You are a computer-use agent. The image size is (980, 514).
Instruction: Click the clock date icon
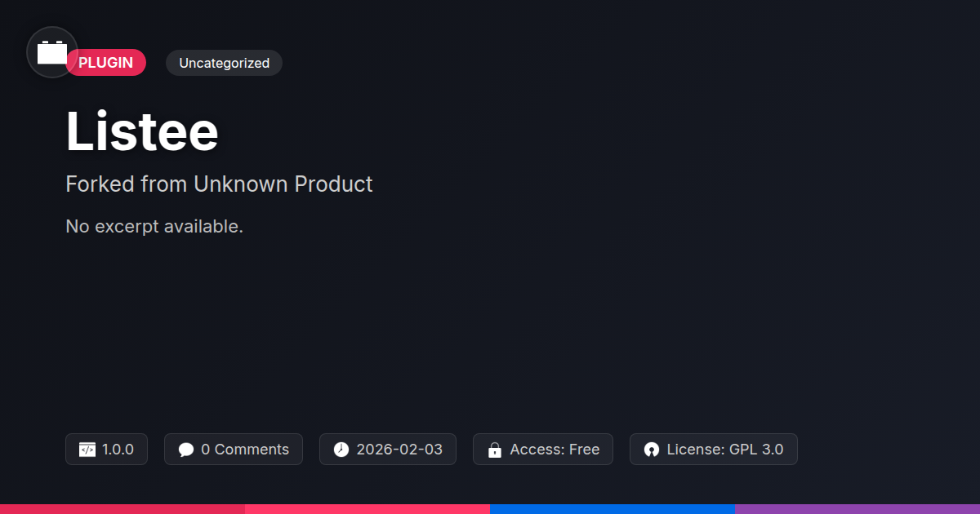coord(341,450)
